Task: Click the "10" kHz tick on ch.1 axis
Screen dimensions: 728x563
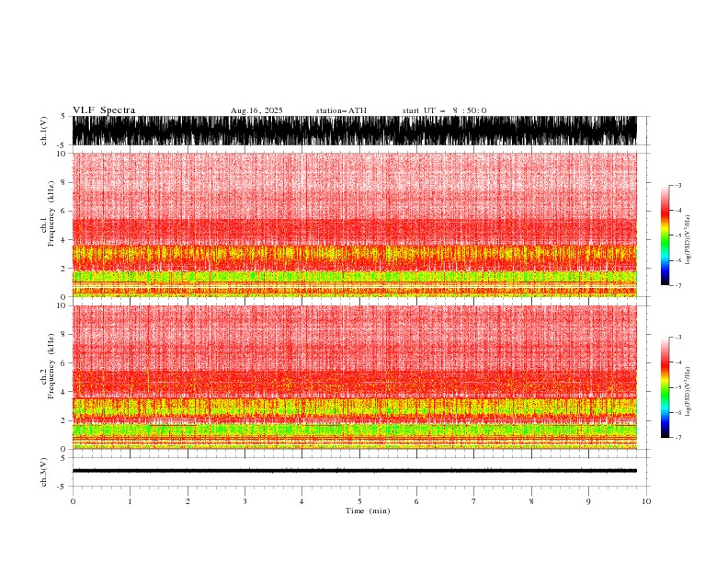Action: (x=62, y=154)
